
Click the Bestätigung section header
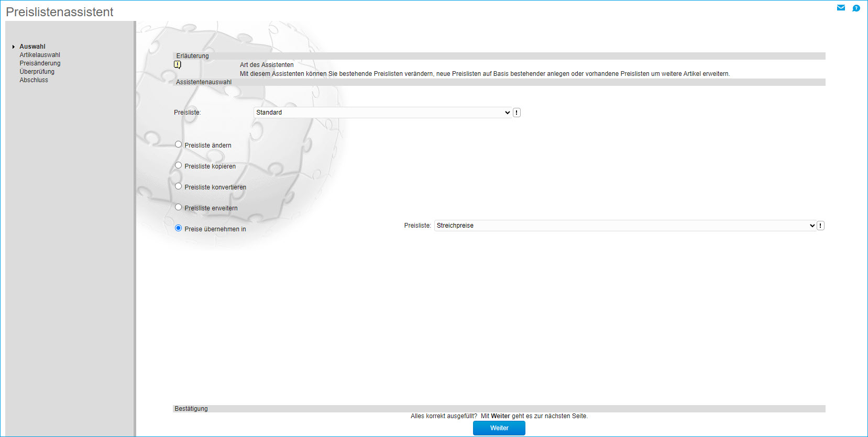coord(499,409)
